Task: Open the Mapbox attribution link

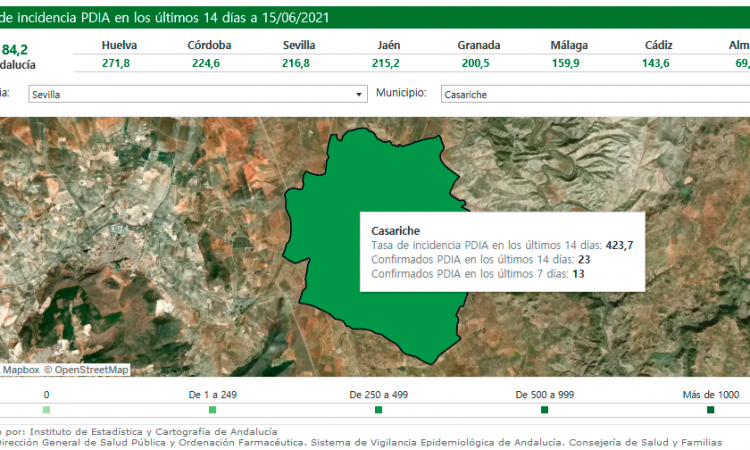Action: click(x=20, y=370)
